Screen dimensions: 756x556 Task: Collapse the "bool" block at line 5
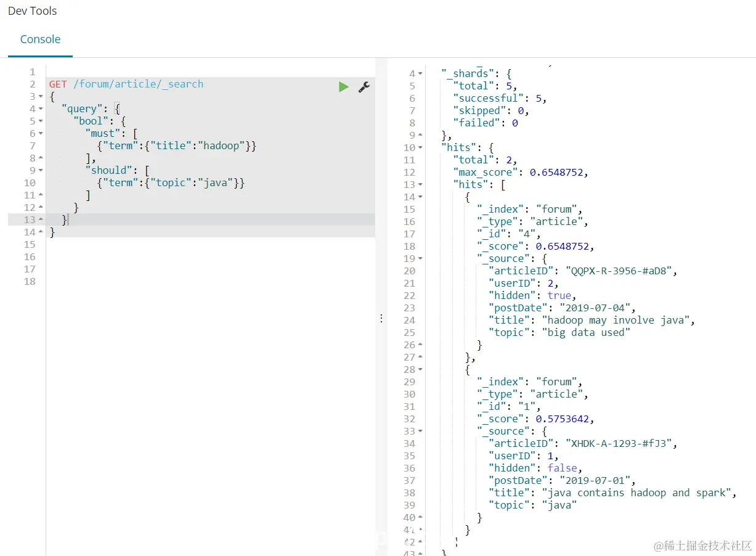point(41,121)
